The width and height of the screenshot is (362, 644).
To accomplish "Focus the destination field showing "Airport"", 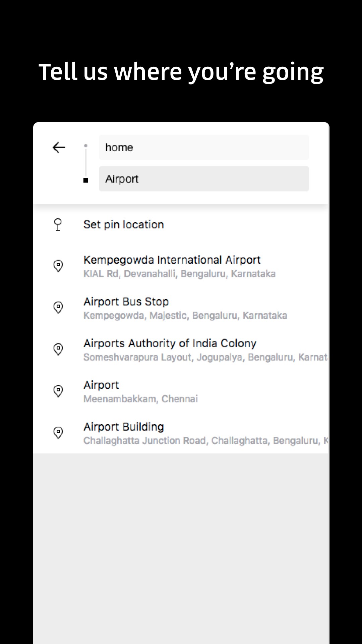I will [204, 179].
